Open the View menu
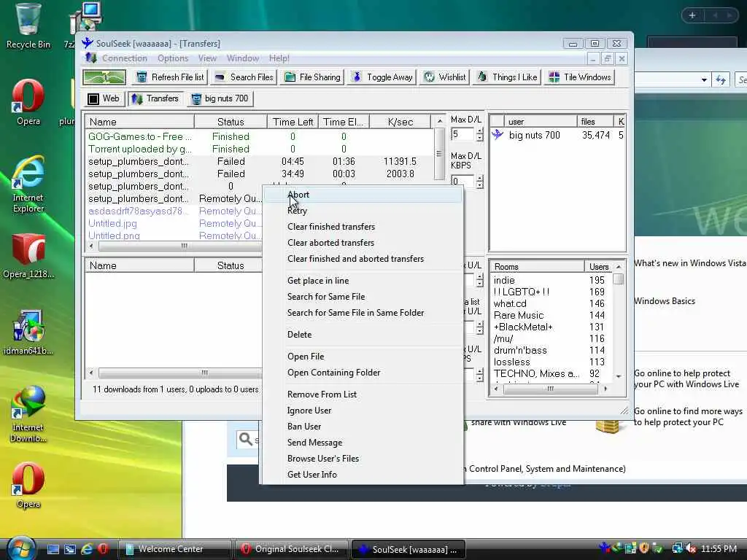747x560 pixels. (207, 58)
